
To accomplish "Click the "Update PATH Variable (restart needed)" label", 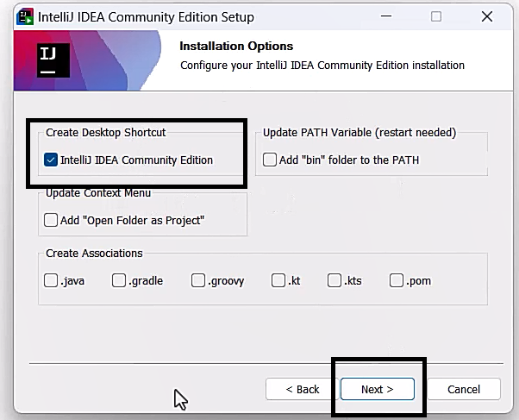I will [360, 133].
